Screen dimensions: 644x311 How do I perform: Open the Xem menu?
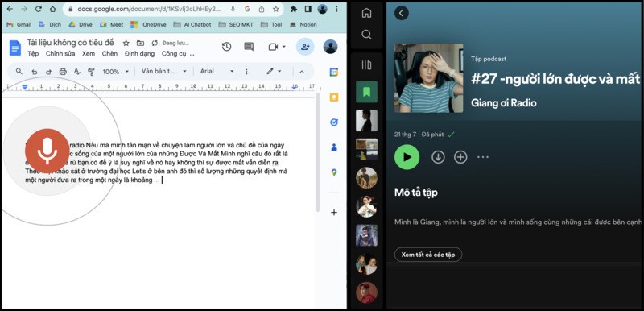tap(89, 54)
